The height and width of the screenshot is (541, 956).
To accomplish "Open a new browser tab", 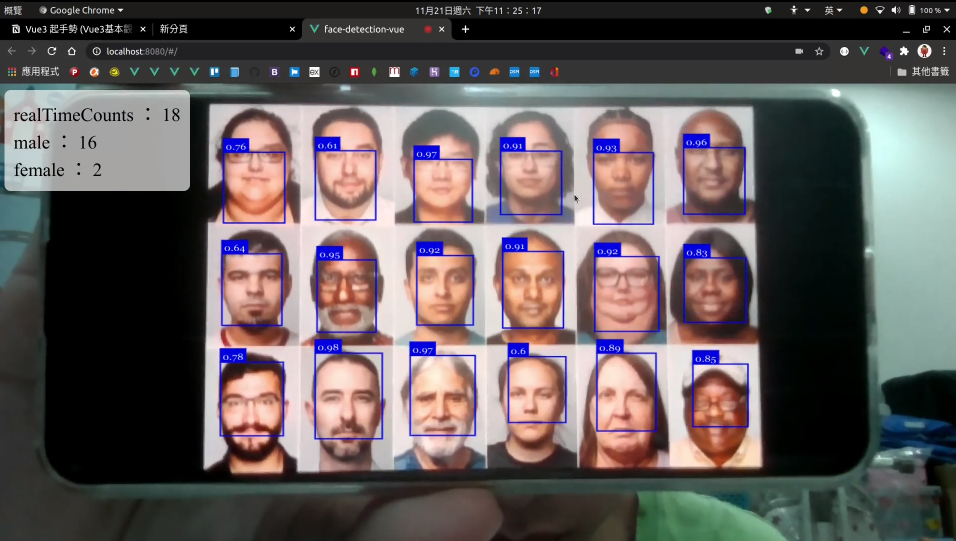I will tap(465, 29).
